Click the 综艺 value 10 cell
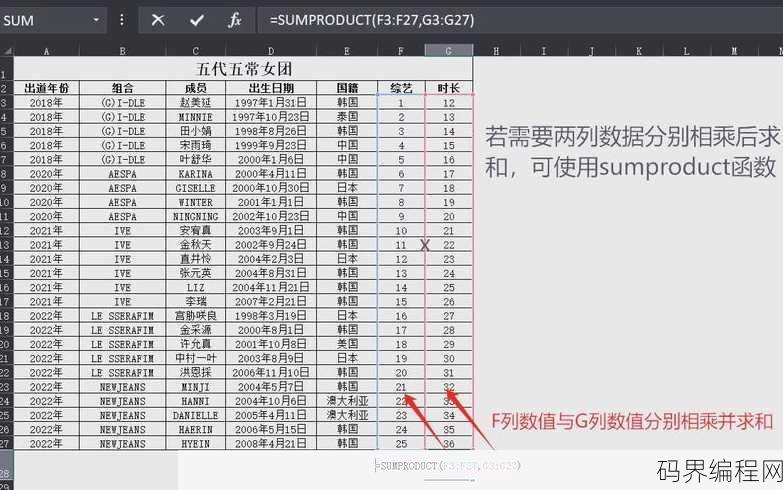Screen dimensions: 783x490 point(401,231)
